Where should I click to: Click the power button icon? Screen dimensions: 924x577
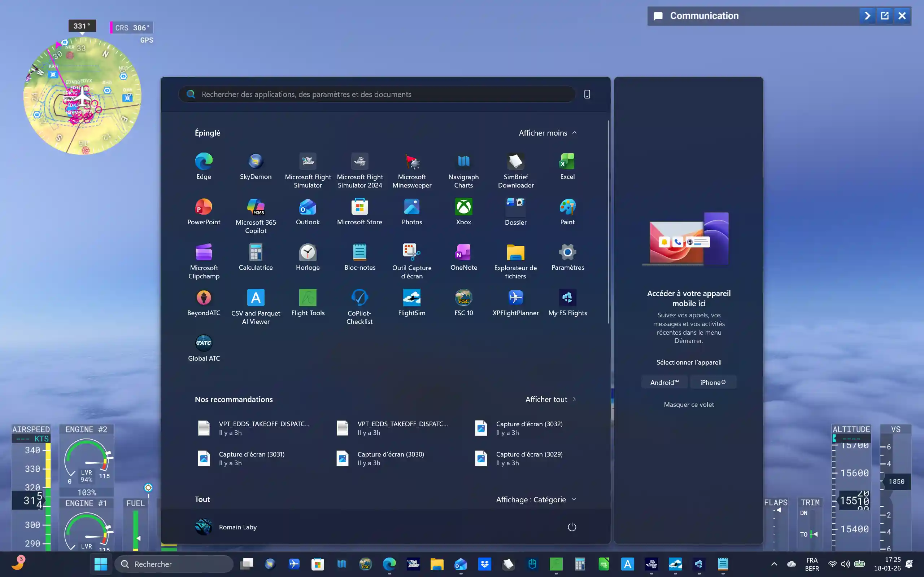coord(572,527)
